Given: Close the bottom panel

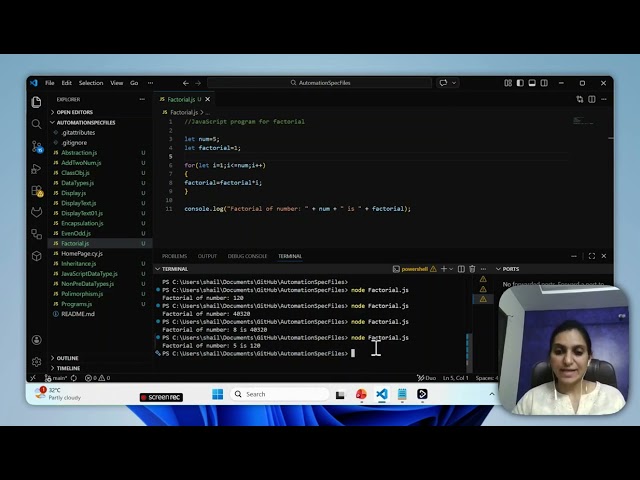Looking at the screenshot, I should [x=604, y=256].
